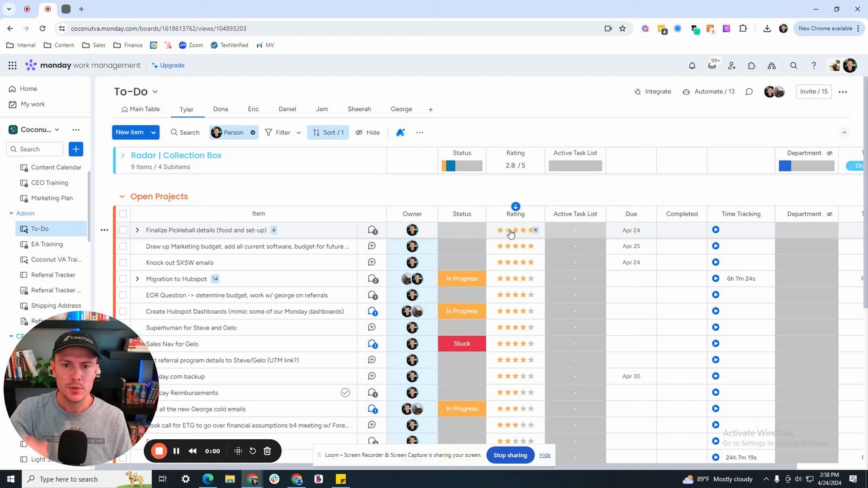Toggle Department column eye icon in Open Projects
The width and height of the screenshot is (868, 488).
[829, 213]
